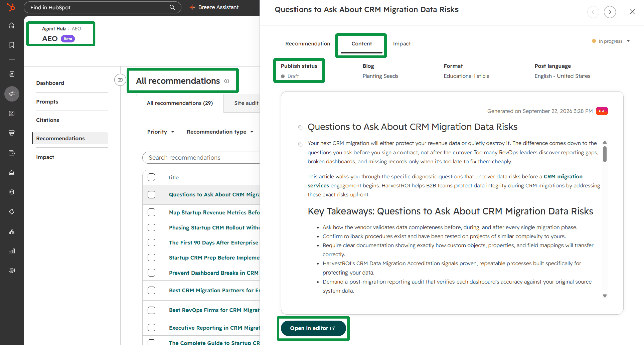
Task: Open the Marketing megaphone icon
Action: pyautogui.click(x=12, y=94)
